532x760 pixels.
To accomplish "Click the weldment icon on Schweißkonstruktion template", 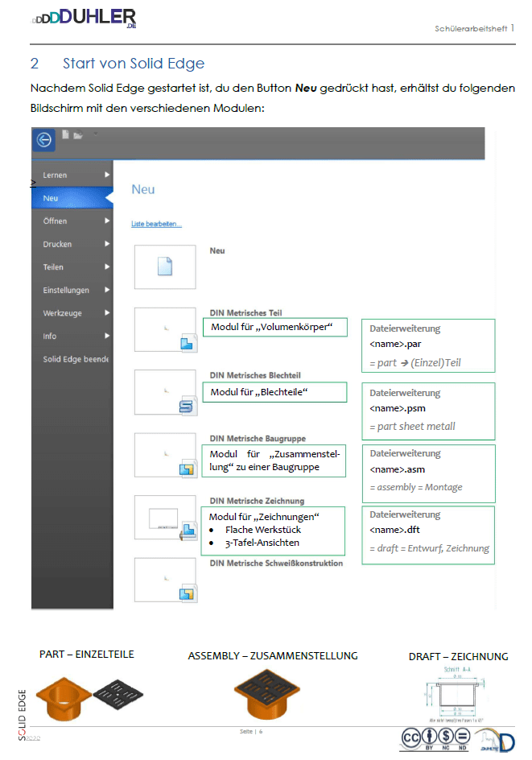I will 187,594.
